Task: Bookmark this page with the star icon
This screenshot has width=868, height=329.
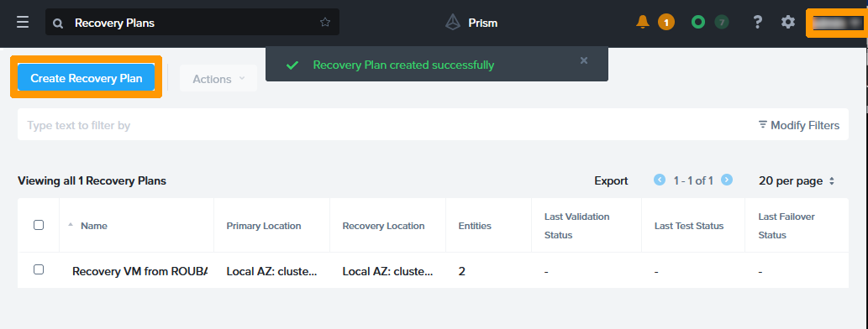Action: point(325,23)
